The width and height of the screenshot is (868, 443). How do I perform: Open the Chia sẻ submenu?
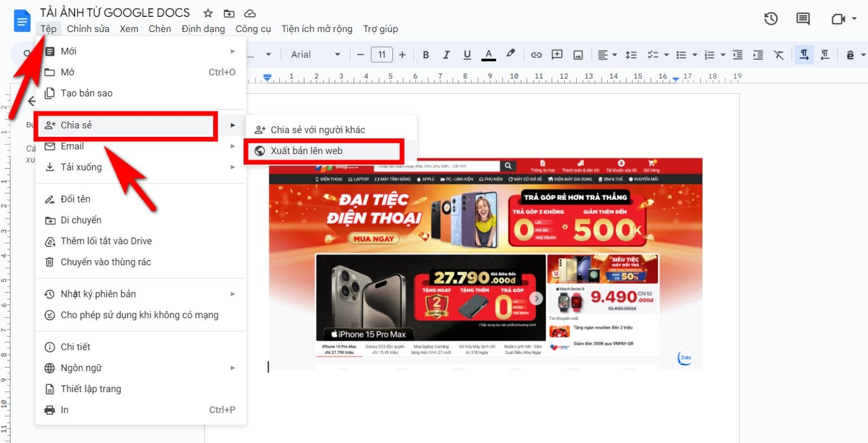coord(141,125)
